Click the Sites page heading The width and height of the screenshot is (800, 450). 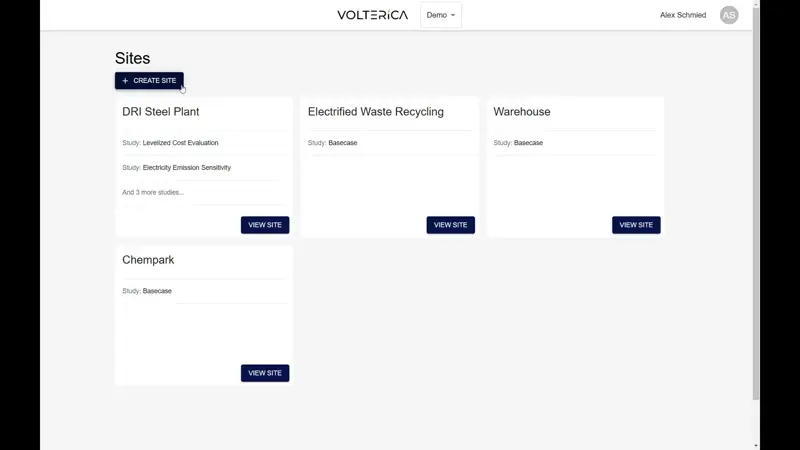click(x=132, y=58)
